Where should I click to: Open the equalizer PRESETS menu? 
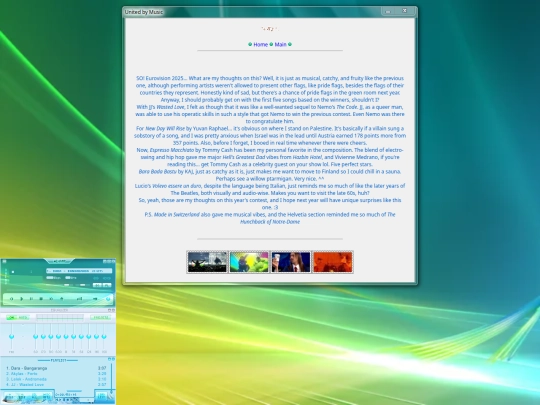coord(101,318)
